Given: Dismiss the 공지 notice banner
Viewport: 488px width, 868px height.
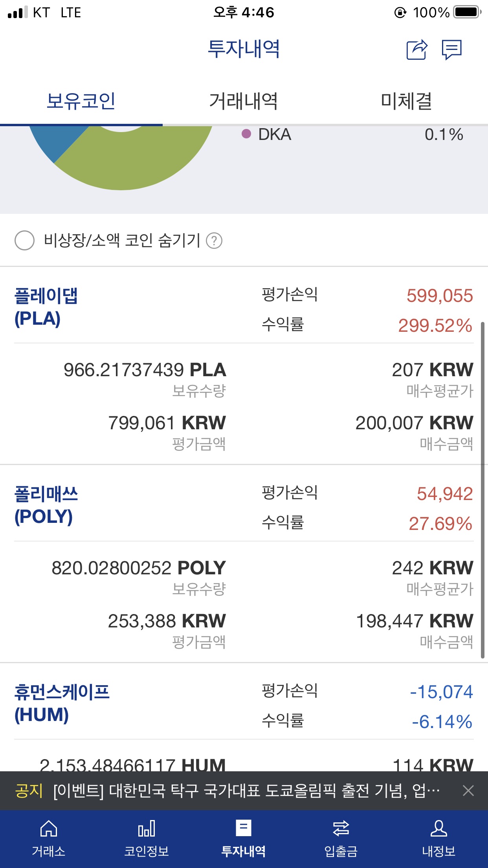Looking at the screenshot, I should coord(468,791).
